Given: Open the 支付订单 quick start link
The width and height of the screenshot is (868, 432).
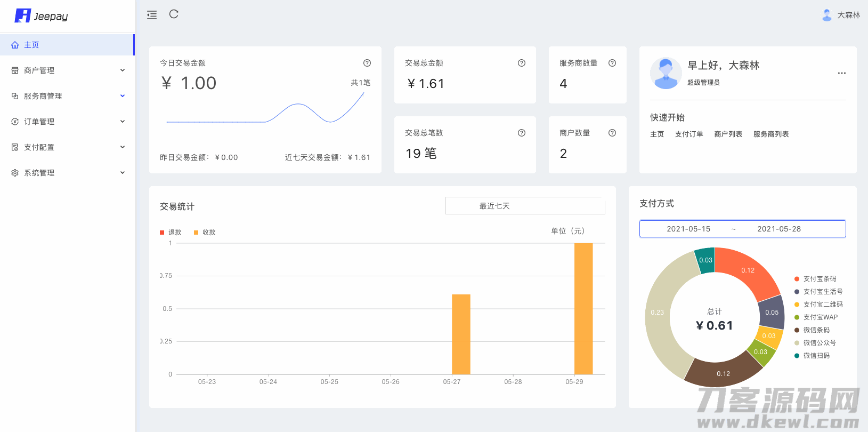Looking at the screenshot, I should coord(689,134).
